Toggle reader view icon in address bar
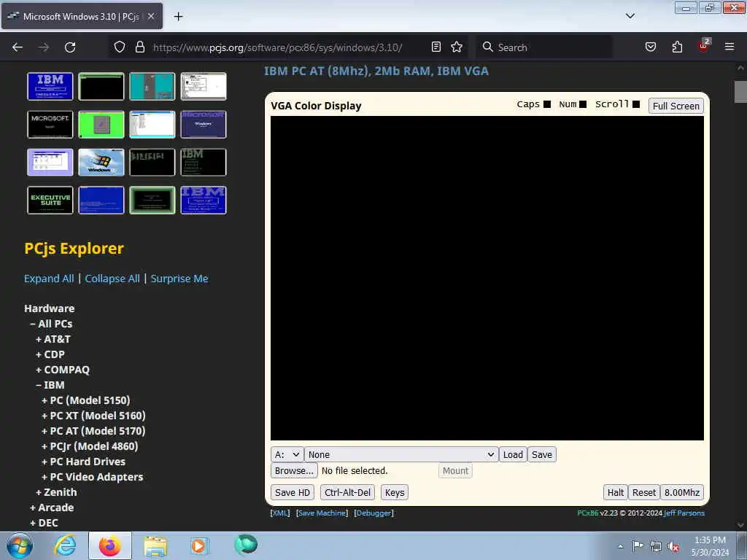The height and width of the screenshot is (560, 747). [436, 47]
